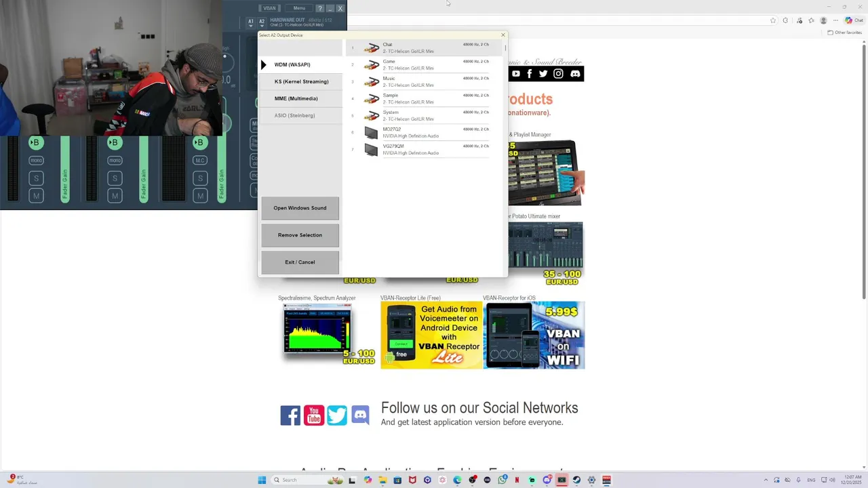Open the Windows Start menu

point(262,480)
